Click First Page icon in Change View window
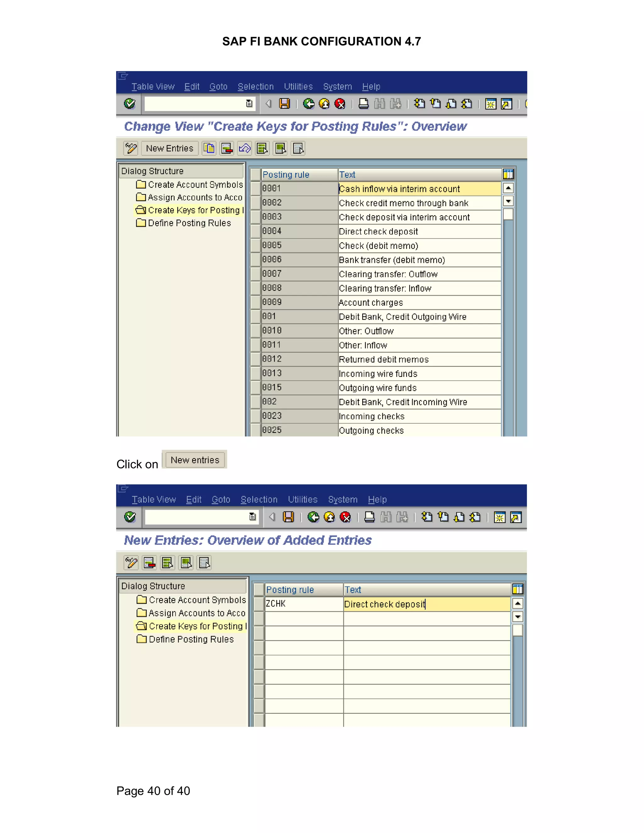644x833 pixels. (x=419, y=104)
